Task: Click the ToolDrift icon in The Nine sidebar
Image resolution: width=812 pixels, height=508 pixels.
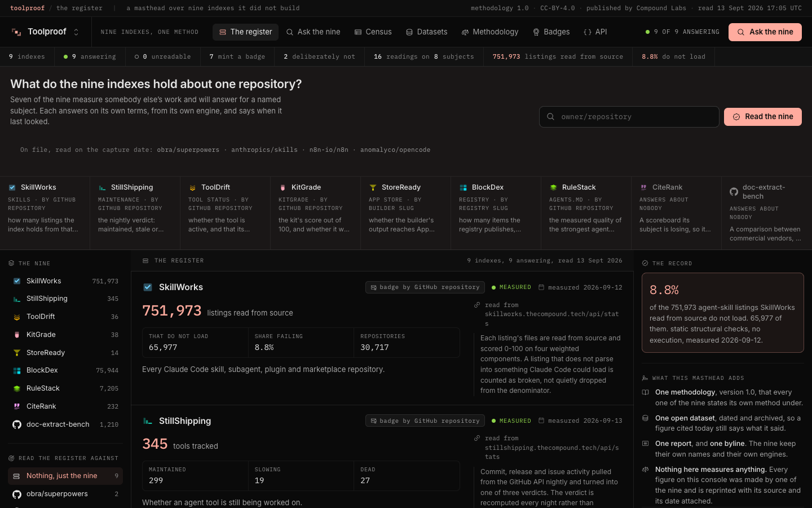Action: tap(17, 317)
